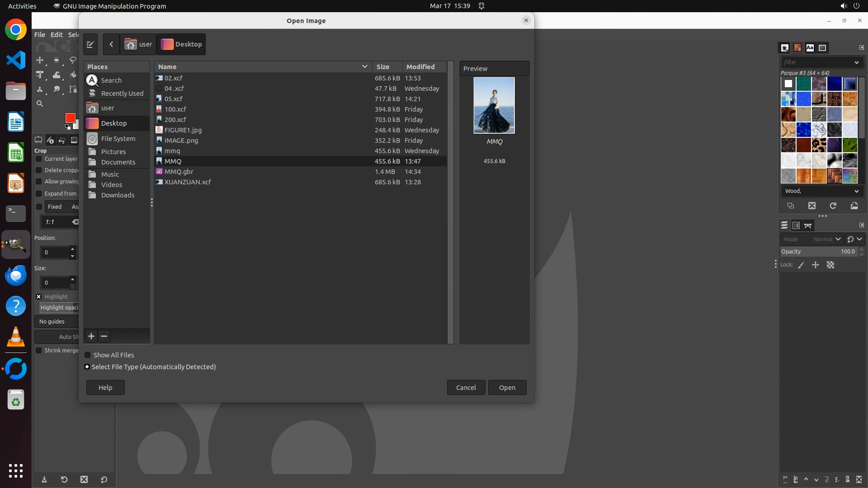Open the Fonts tab in the dock

[810, 48]
